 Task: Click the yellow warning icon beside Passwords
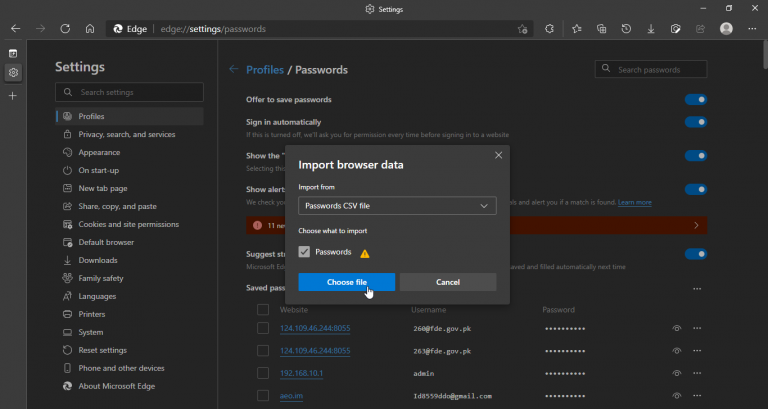pos(365,253)
